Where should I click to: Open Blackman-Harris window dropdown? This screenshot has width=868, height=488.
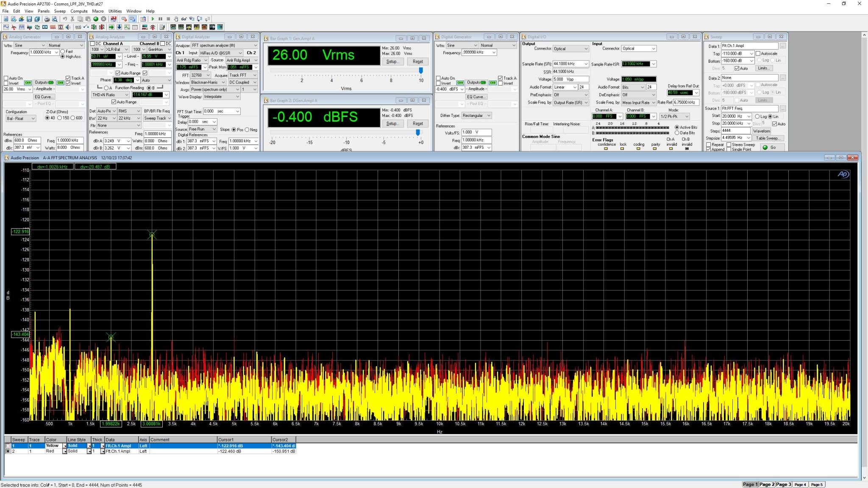[208, 82]
